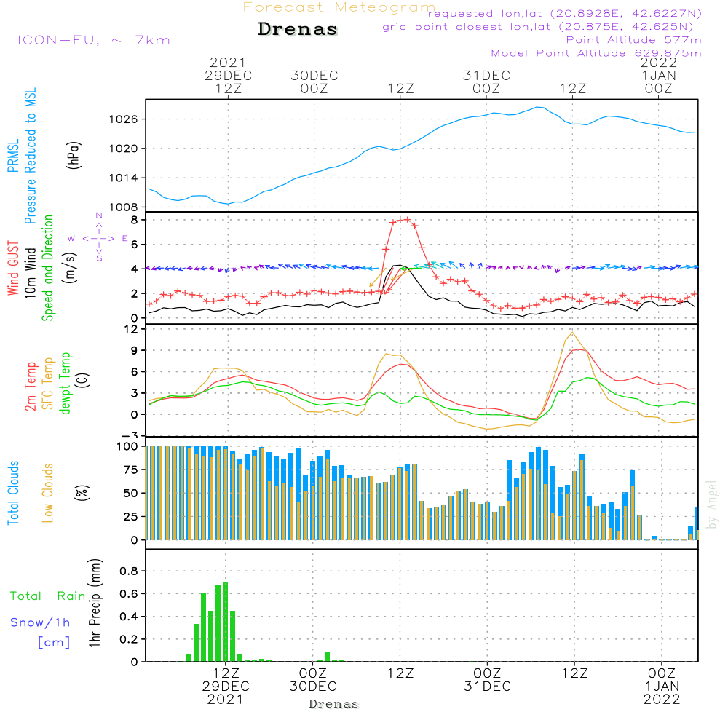
Task: Click the top axis '30DEC 00Z' label
Action: tap(314, 82)
